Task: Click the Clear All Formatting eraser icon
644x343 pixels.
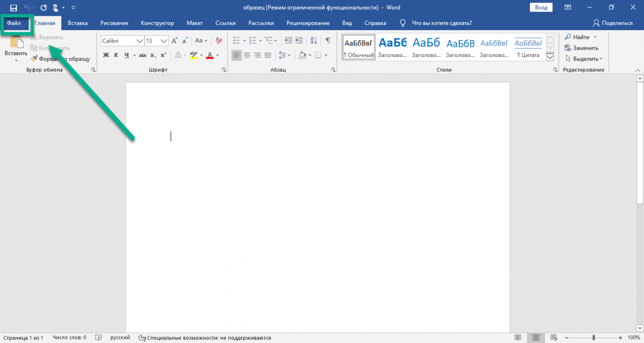Action: [x=218, y=41]
